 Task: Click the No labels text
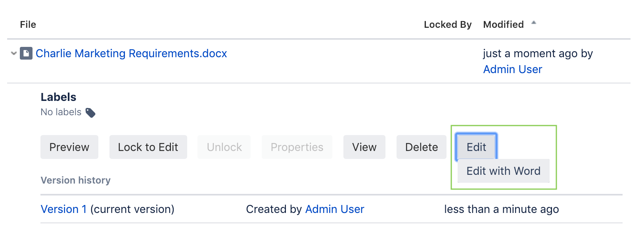pyautogui.click(x=61, y=112)
